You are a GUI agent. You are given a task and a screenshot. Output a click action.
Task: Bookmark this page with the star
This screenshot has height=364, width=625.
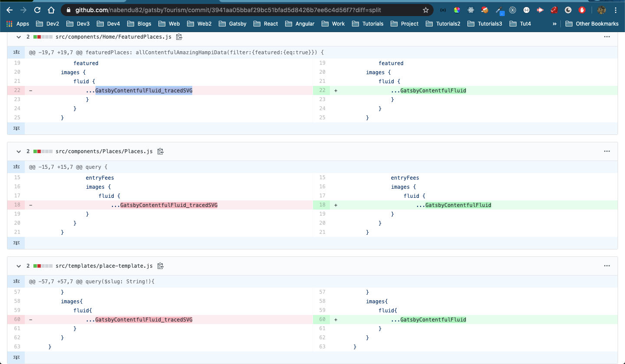(426, 10)
